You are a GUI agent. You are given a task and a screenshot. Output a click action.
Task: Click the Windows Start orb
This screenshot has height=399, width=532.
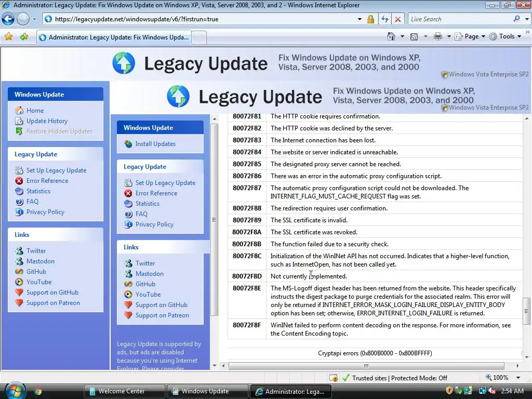pos(15,391)
